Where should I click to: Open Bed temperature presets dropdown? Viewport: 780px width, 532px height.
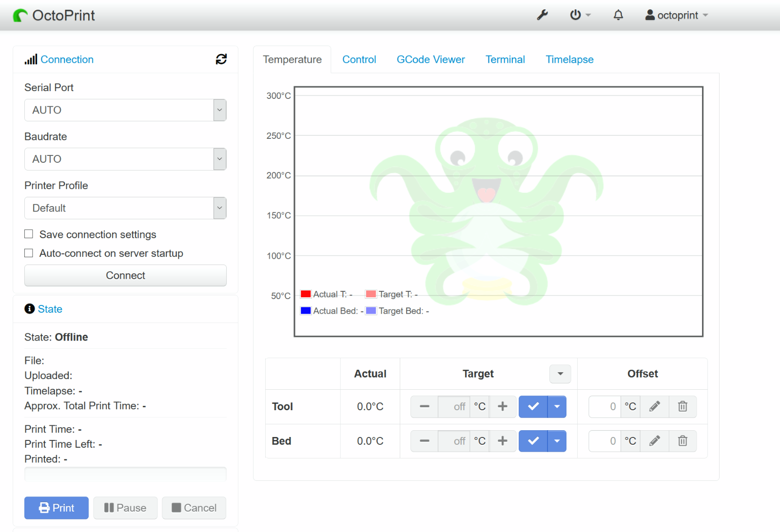(x=557, y=441)
